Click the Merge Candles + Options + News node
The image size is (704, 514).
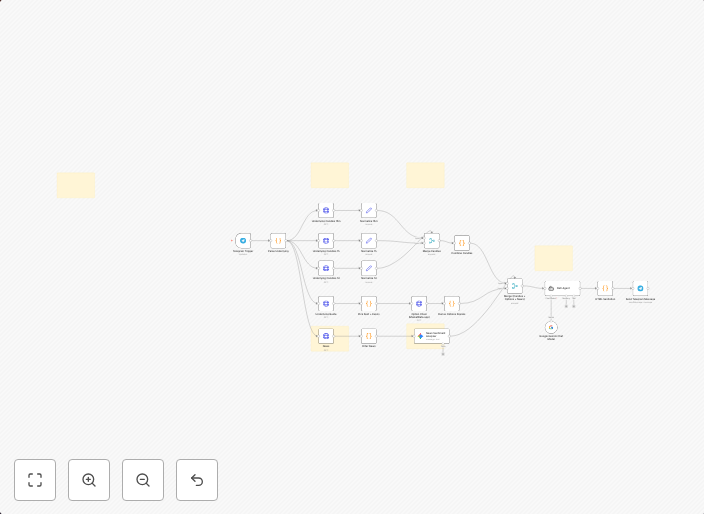515,286
